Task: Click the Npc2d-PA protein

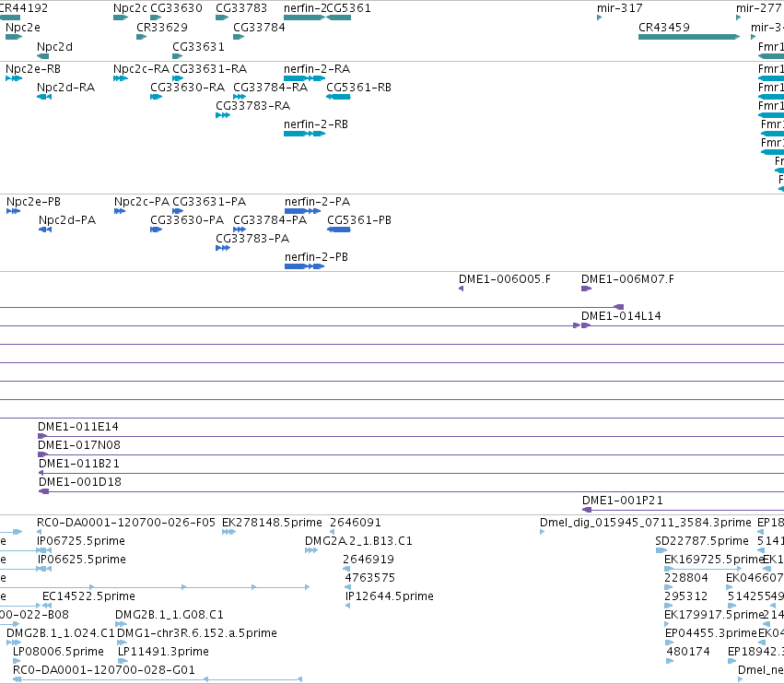Action: tap(45, 230)
